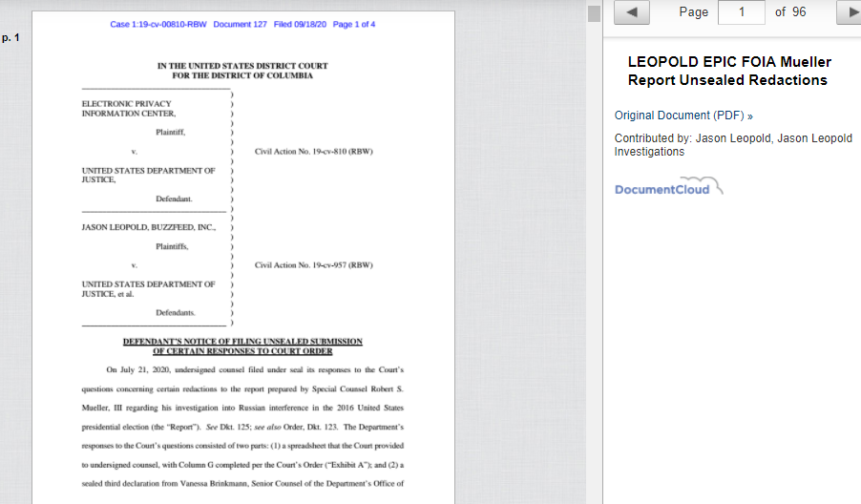Click 'IN THE UNITED STATES DISTRICT COURT' heading
The width and height of the screenshot is (861, 504).
(242, 66)
